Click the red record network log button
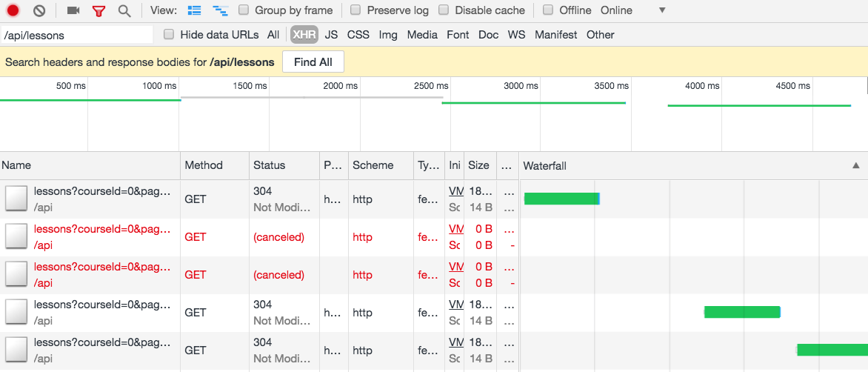 (13, 10)
